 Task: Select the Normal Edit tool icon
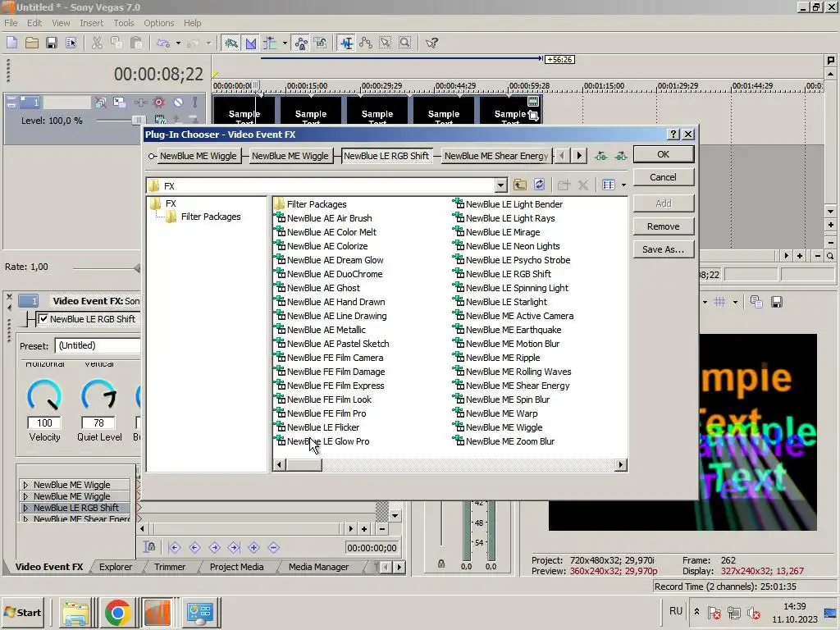pyautogui.click(x=347, y=43)
